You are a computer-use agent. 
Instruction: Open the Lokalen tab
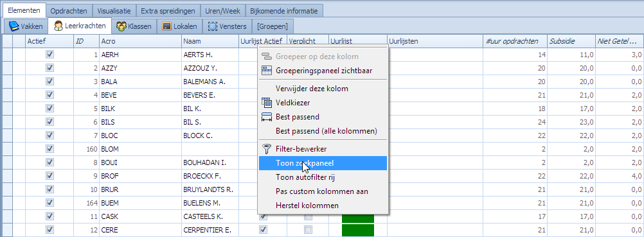[x=179, y=26]
